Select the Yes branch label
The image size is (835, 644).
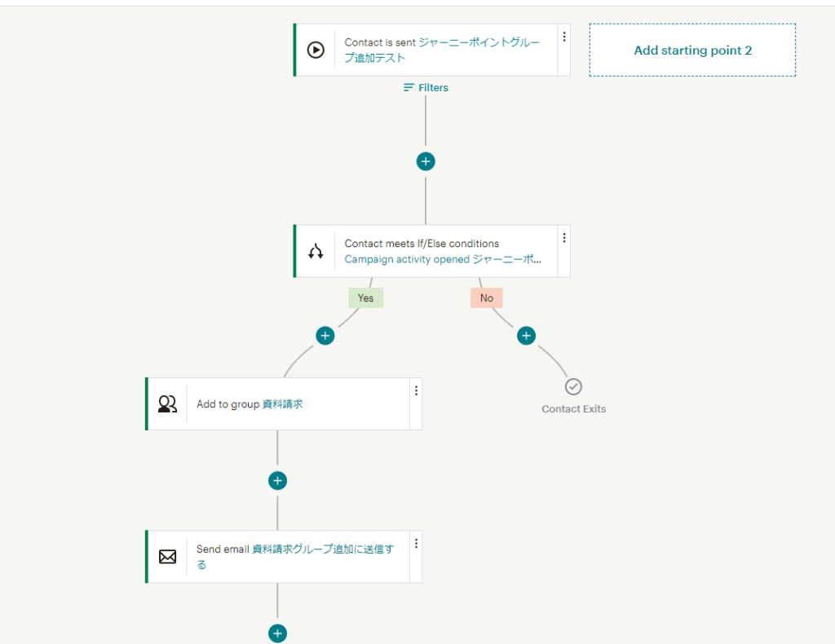tap(365, 298)
